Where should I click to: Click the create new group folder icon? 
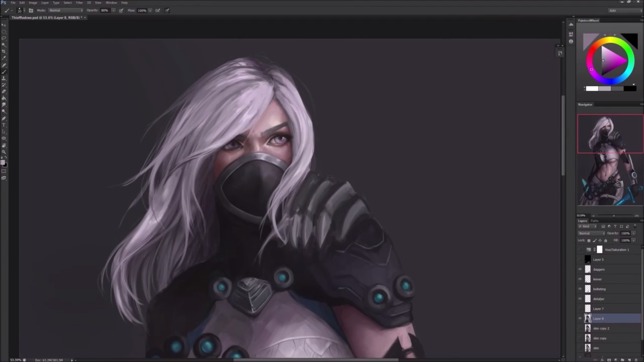click(622, 359)
